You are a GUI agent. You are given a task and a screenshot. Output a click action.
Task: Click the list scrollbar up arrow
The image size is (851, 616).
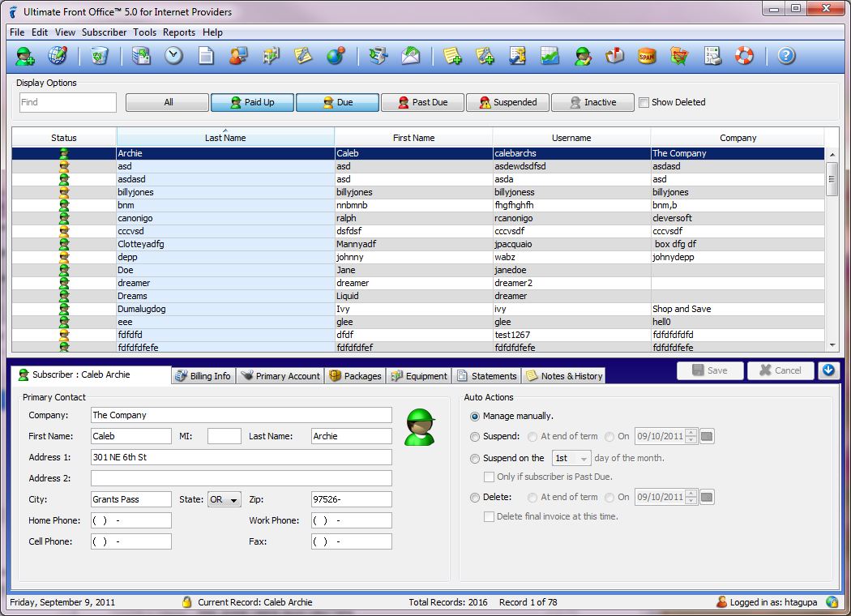pyautogui.click(x=832, y=155)
